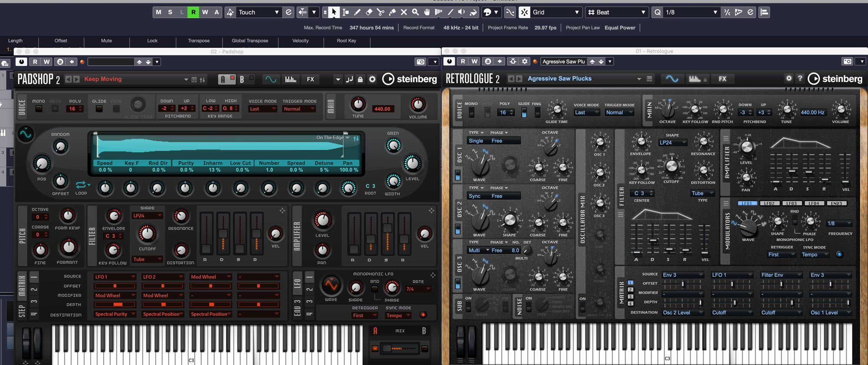The width and height of the screenshot is (868, 365).
Task: Select the Play speaker tool
Action: click(x=462, y=12)
